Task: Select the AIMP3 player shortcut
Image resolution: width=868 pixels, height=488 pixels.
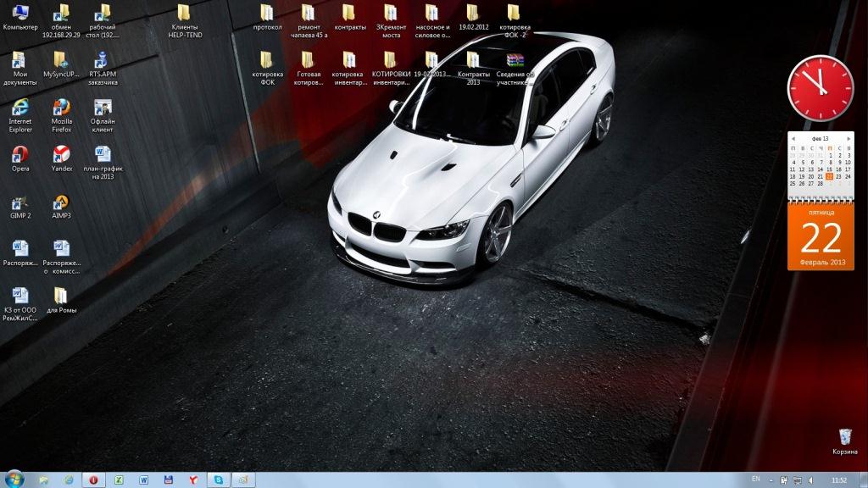Action: coord(61,203)
